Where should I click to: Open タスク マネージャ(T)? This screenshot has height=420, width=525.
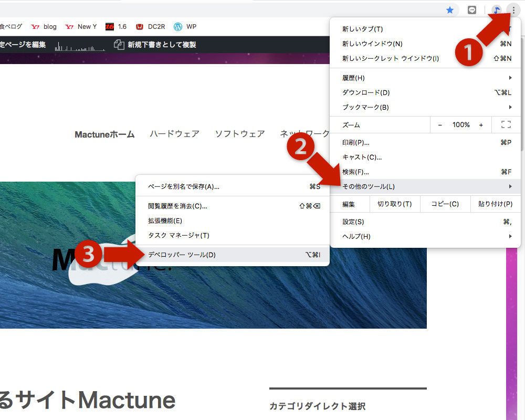pos(233,235)
